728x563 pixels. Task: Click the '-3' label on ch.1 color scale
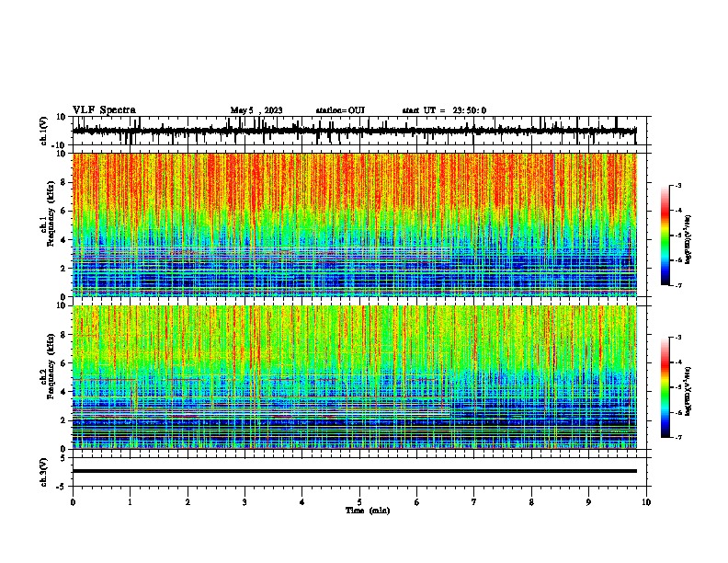coord(677,185)
